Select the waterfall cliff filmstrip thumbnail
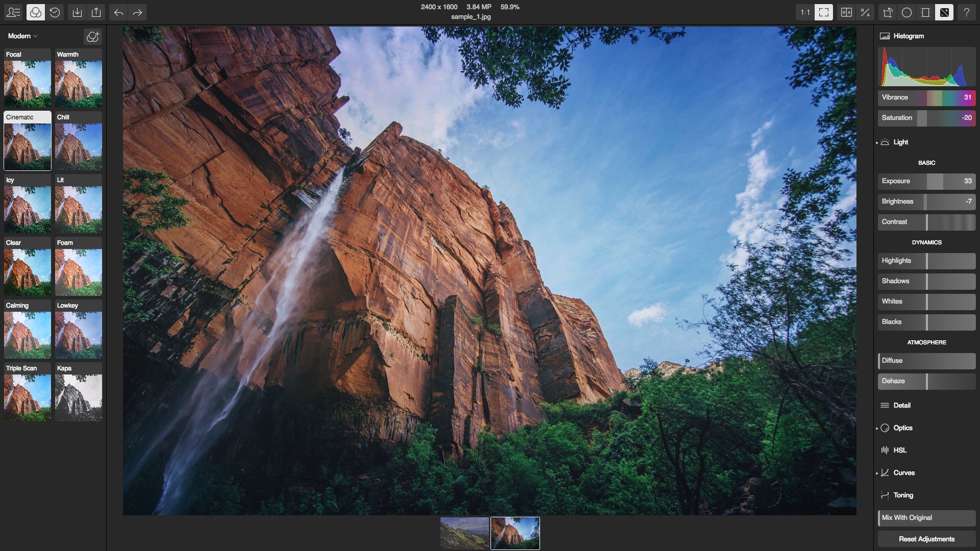 point(515,534)
